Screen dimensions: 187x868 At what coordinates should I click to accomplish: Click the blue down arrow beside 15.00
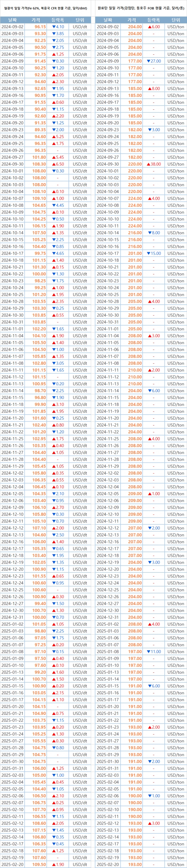pyautogui.click(x=149, y=253)
